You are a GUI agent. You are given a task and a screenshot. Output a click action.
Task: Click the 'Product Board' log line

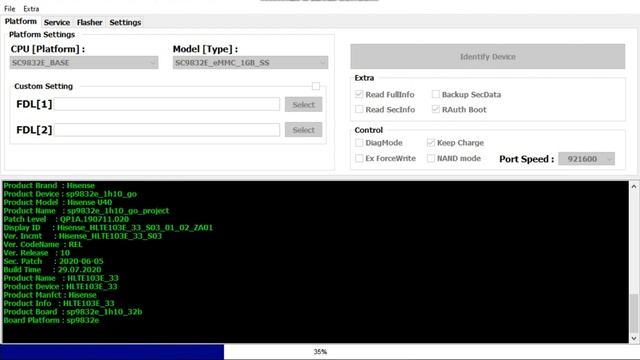click(73, 312)
